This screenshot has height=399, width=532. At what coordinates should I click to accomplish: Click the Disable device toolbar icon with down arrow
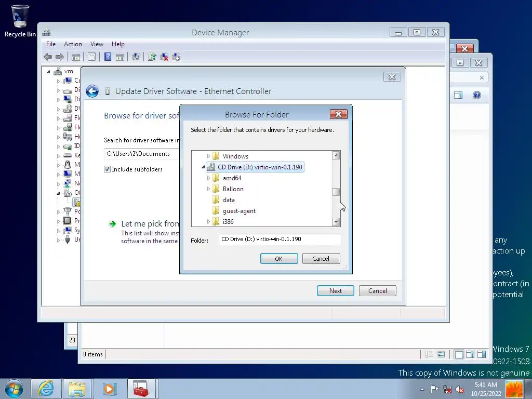(176, 57)
